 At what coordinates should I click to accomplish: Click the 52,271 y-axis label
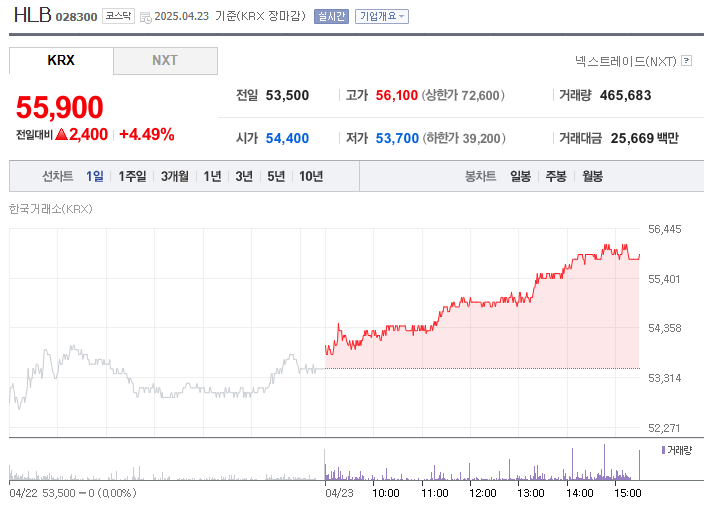click(664, 428)
